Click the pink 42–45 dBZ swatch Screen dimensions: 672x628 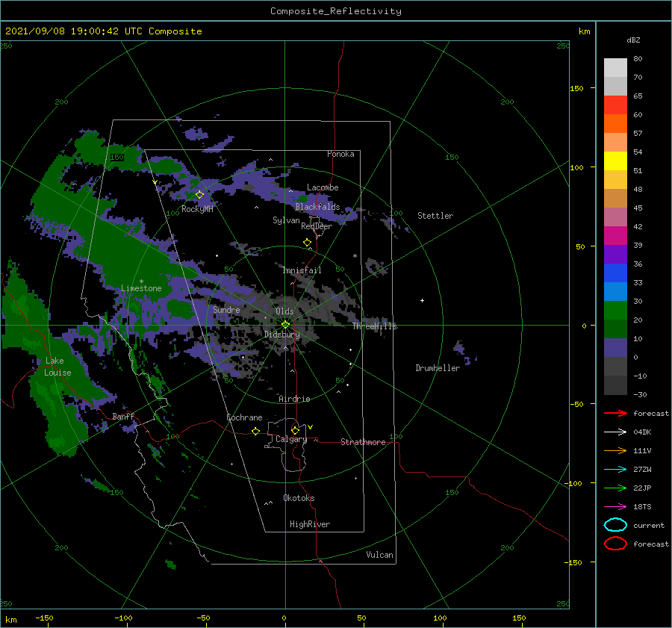tap(615, 217)
